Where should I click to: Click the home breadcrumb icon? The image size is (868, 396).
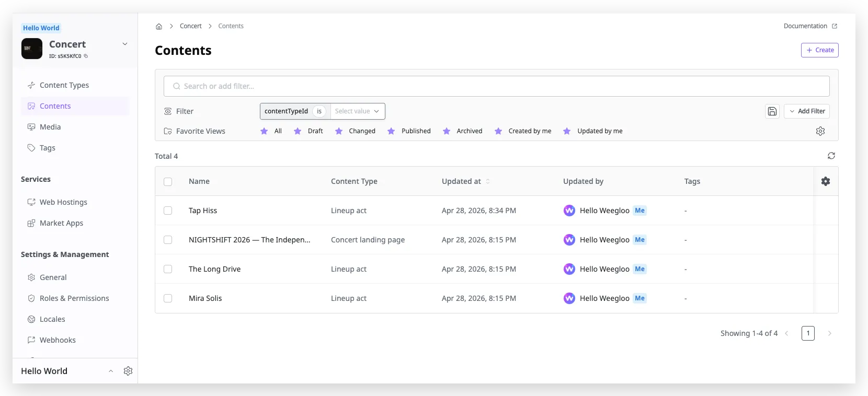pyautogui.click(x=159, y=26)
